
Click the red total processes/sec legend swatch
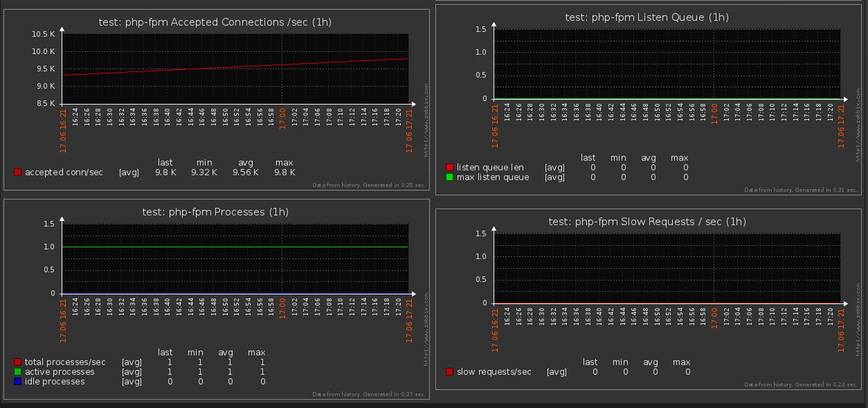(x=17, y=362)
